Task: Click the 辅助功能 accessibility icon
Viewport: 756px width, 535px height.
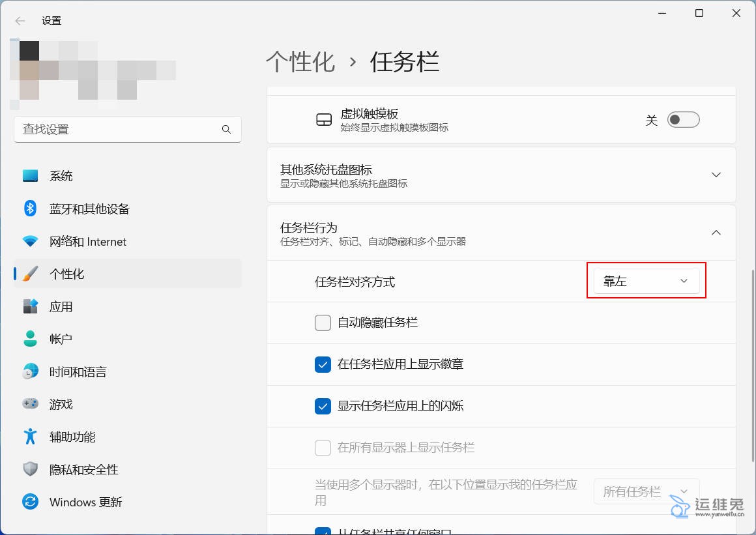Action: click(30, 437)
